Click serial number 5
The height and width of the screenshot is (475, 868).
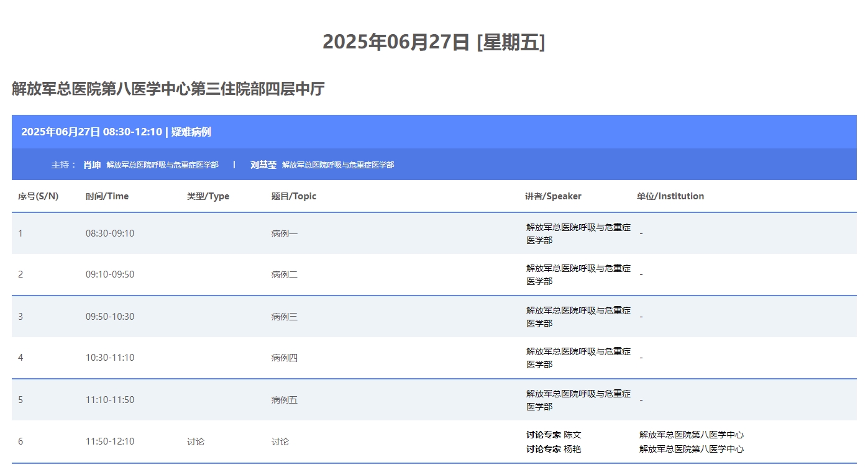pyautogui.click(x=21, y=400)
